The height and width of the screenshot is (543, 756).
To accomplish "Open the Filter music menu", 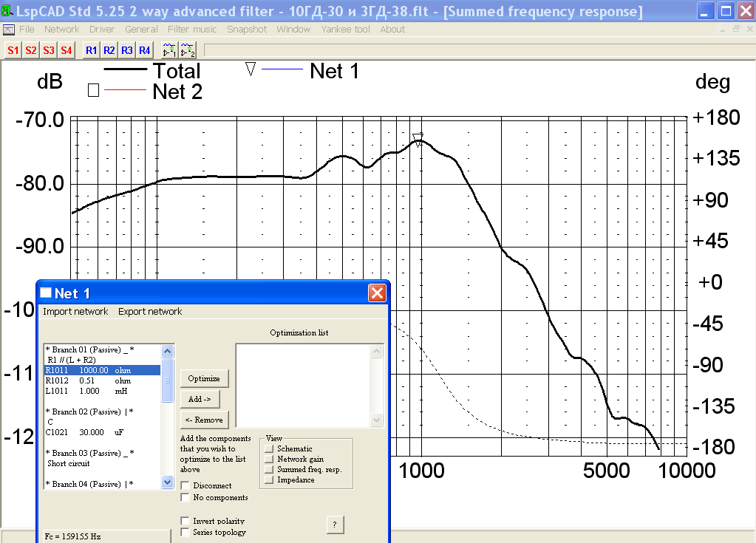I will pos(192,30).
